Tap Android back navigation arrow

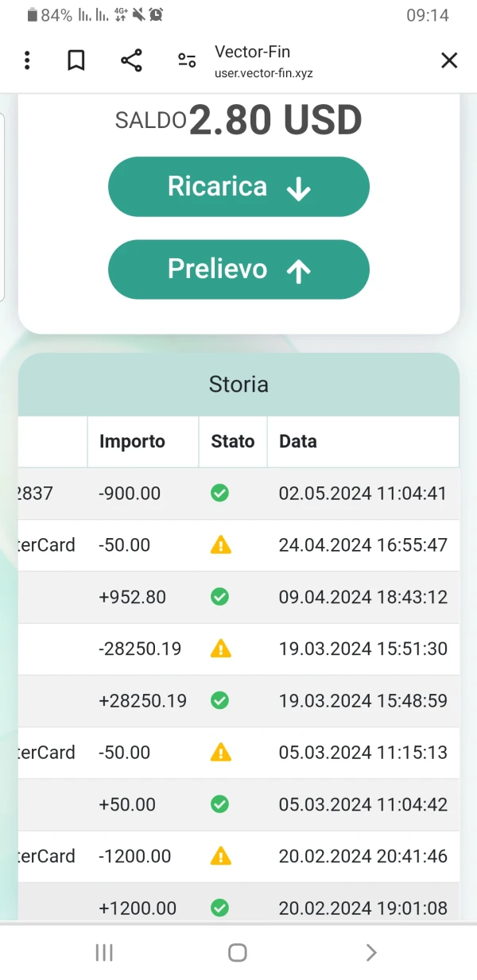pos(370,953)
